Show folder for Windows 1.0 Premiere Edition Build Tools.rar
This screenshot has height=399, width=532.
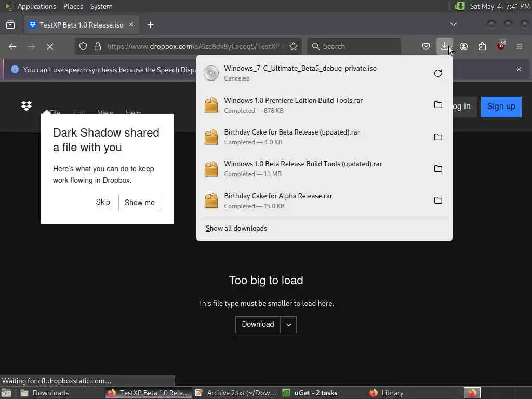point(438,105)
